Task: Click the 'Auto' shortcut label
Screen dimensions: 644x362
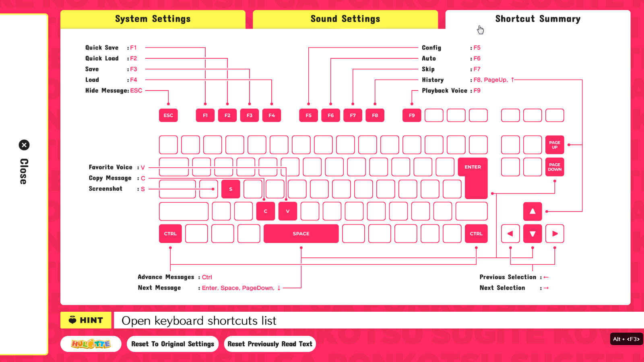Action: [x=429, y=58]
